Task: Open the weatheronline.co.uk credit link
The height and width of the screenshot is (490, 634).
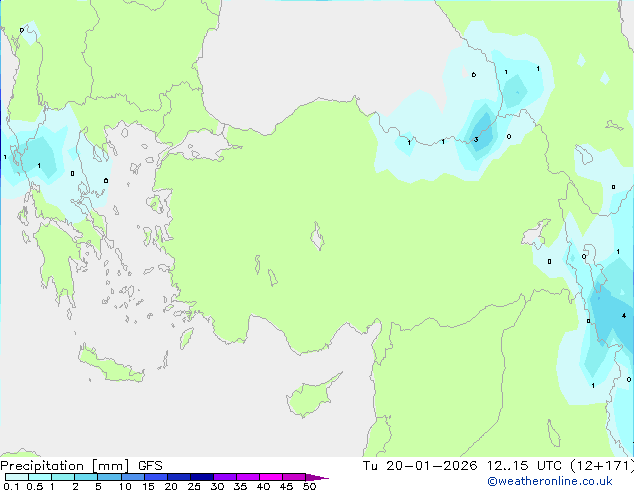Action: [x=550, y=481]
